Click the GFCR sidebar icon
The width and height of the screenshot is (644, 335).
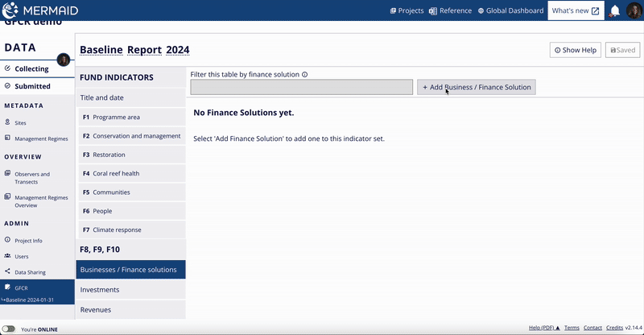click(7, 287)
